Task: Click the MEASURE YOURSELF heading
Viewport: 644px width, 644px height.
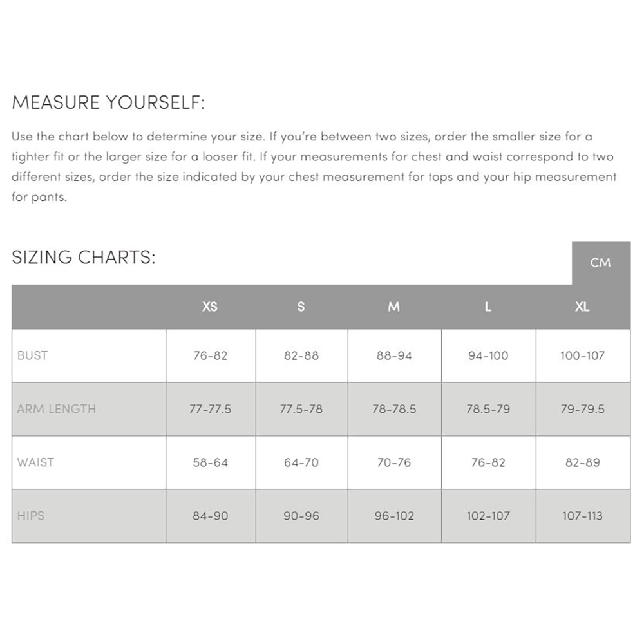Action: coord(108,102)
